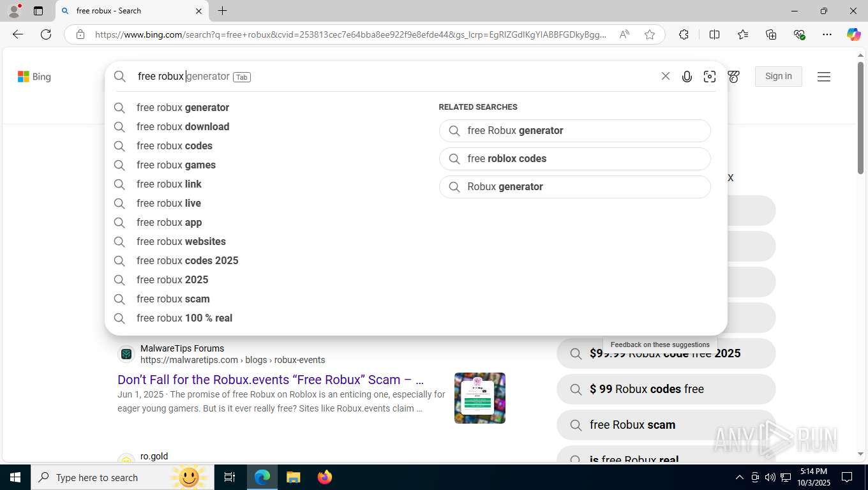Open Bing hamburger menu
The image size is (868, 490).
(x=824, y=77)
